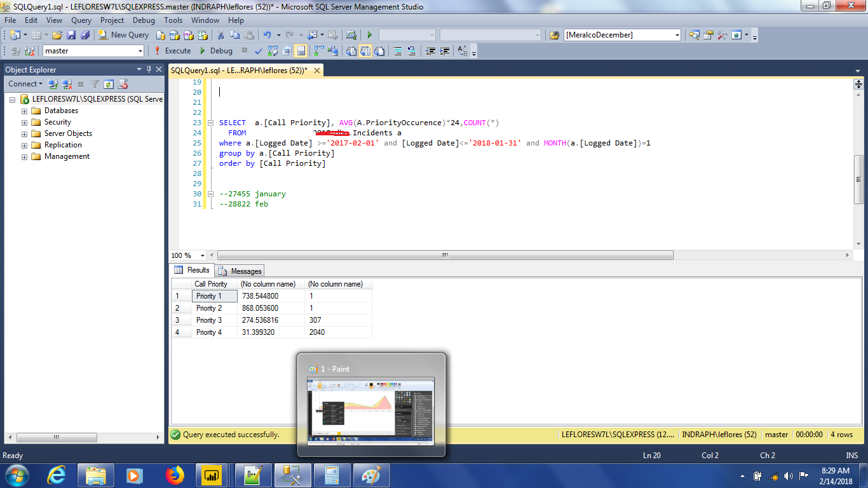Click the Call Priority column header
The width and height of the screenshot is (868, 488).
pos(214,284)
